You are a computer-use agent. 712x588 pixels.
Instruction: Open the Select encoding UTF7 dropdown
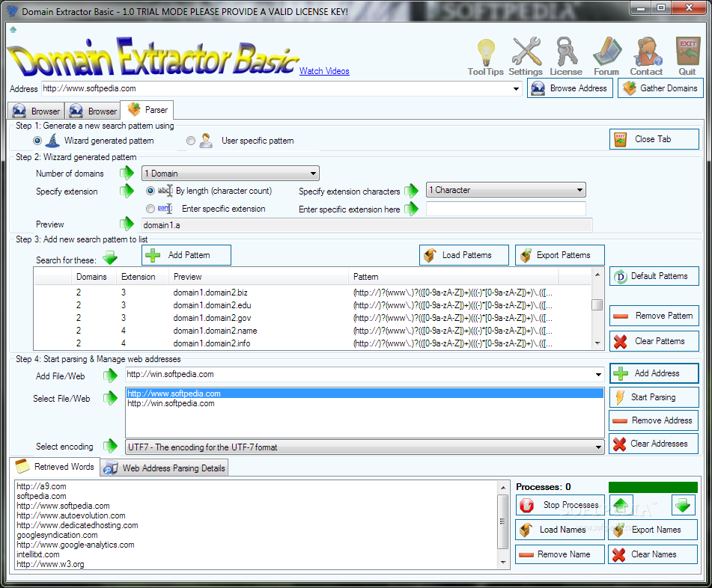[365, 447]
